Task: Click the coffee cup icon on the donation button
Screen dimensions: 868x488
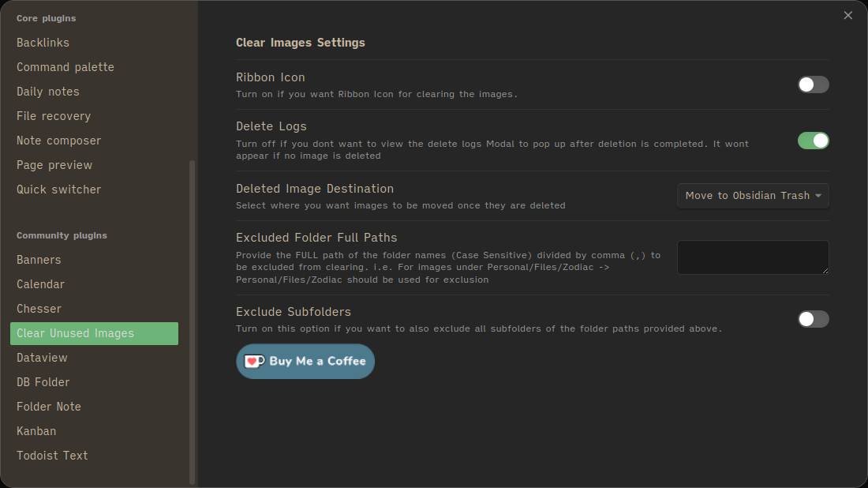Action: 253,361
